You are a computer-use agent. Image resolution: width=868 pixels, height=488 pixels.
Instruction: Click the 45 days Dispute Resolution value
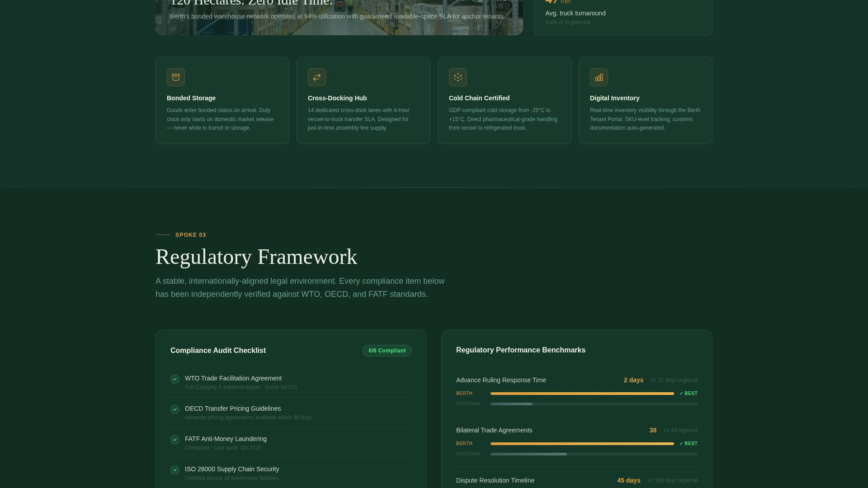(x=628, y=480)
